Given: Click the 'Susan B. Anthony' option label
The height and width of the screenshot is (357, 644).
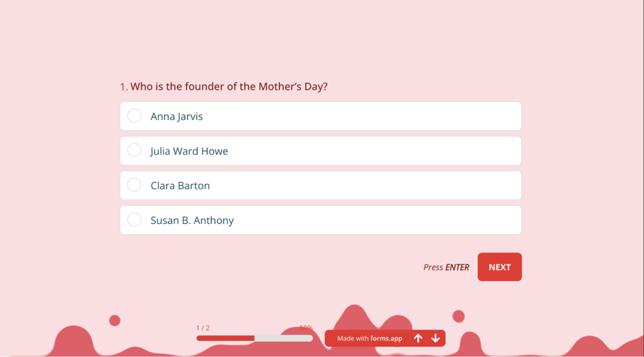Looking at the screenshot, I should click(x=192, y=221).
